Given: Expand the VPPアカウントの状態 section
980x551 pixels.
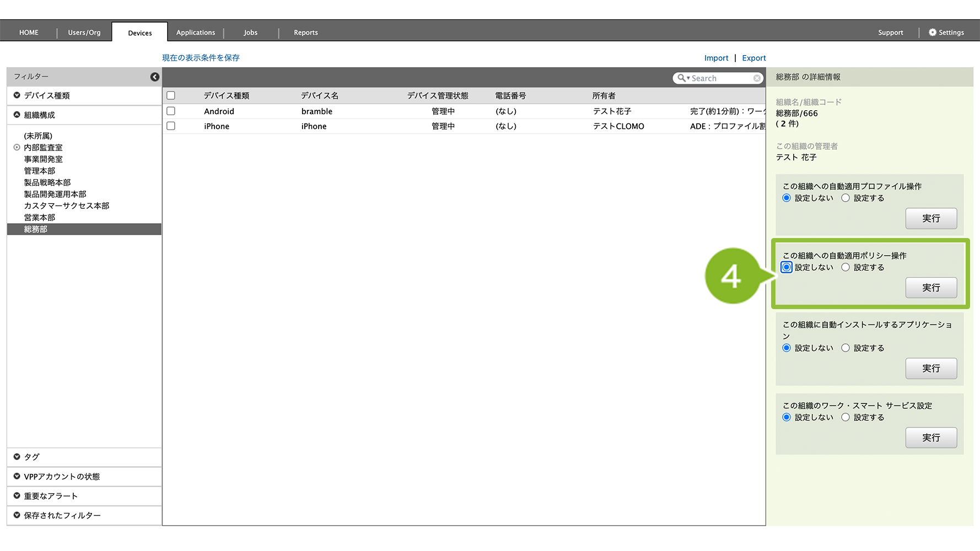Looking at the screenshot, I should point(17,476).
